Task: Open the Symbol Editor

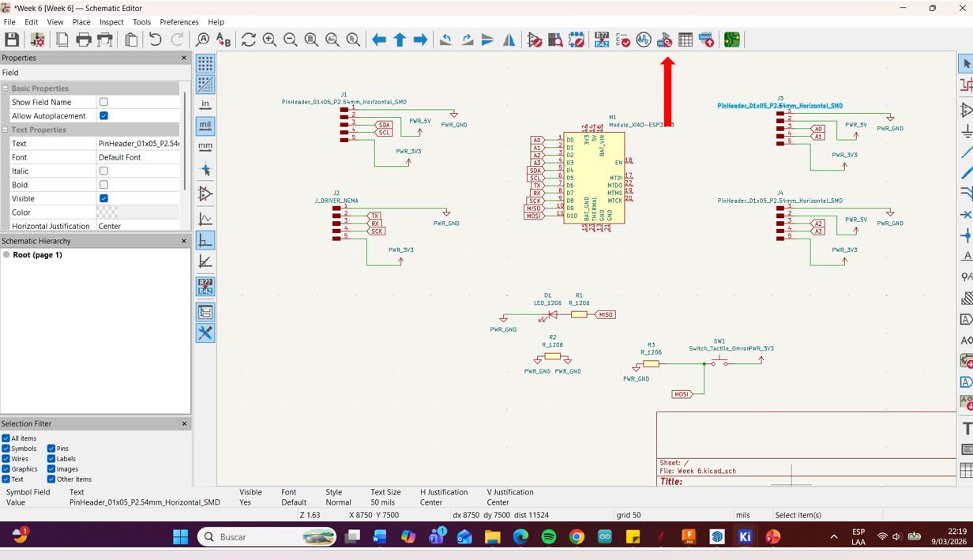Action: (535, 39)
